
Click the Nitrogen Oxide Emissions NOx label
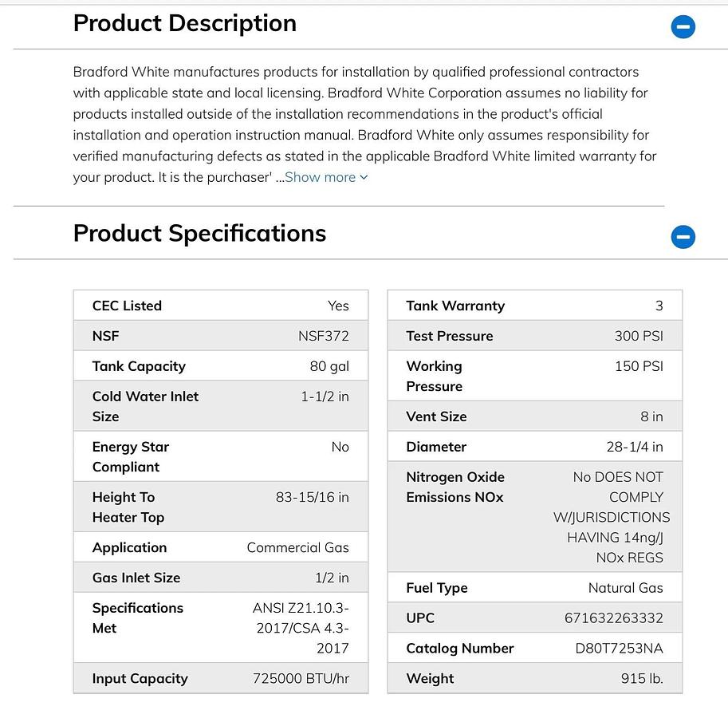455,487
